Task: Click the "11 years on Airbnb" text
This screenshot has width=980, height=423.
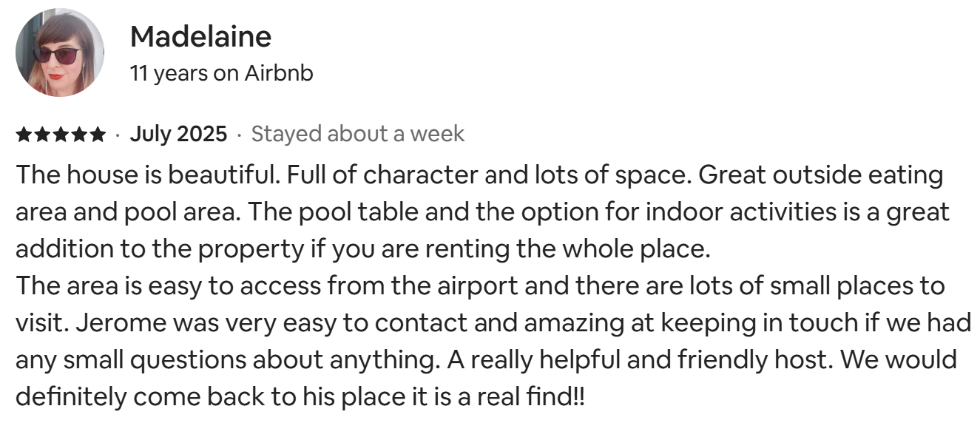Action: click(221, 73)
